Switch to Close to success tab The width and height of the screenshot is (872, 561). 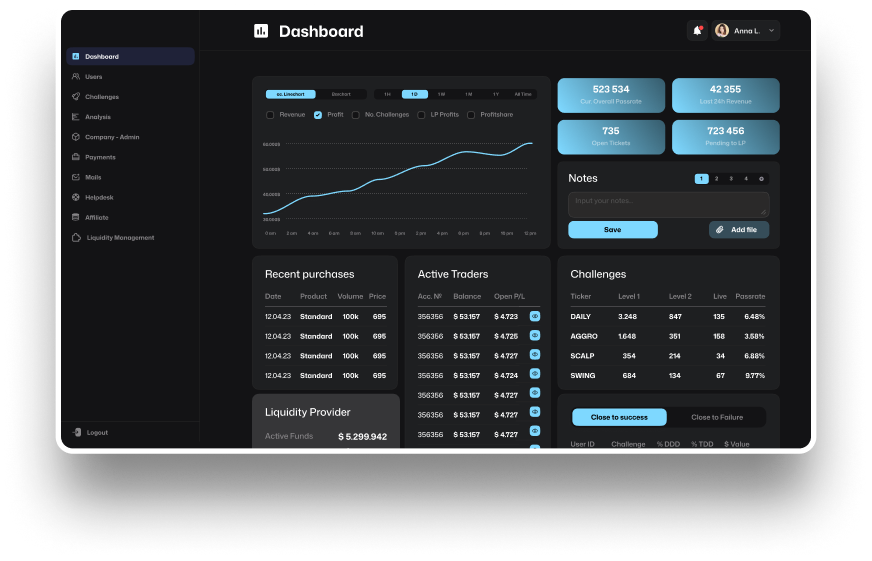click(x=619, y=417)
